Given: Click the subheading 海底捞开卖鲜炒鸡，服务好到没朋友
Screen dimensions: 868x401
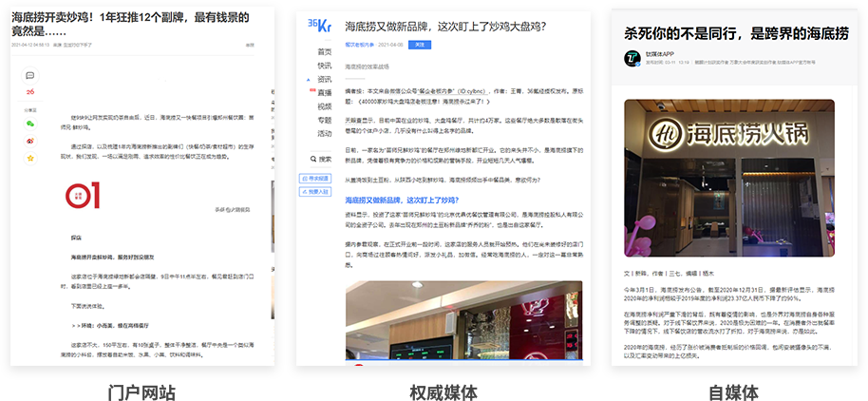Looking at the screenshot, I should (112, 257).
